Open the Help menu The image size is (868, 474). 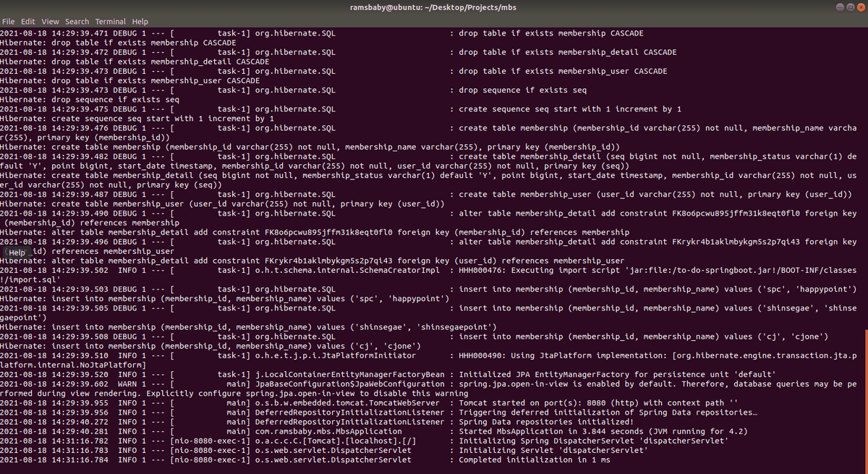coord(140,21)
